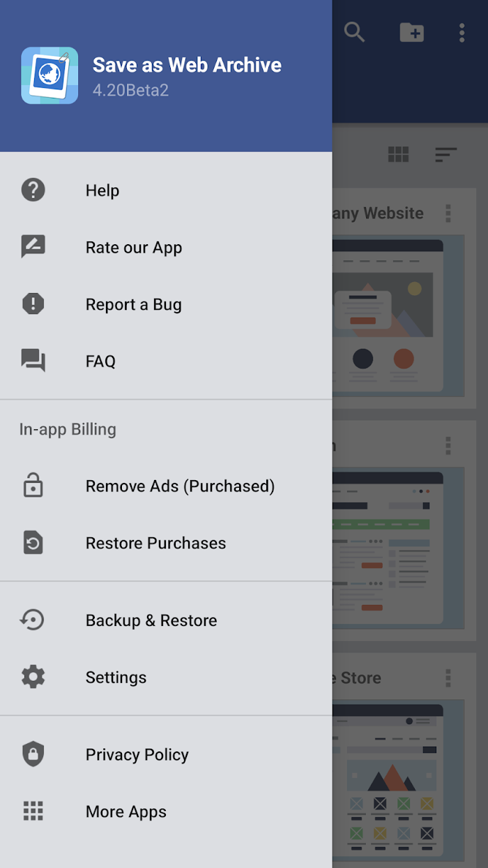Open the Store item's three-dot menu

(x=448, y=678)
